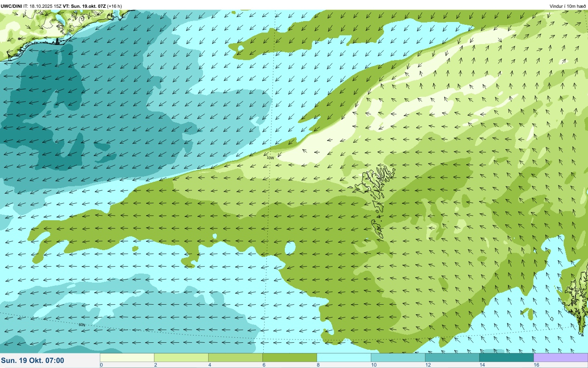Click the purple swatch above 16 m/s
The width and height of the screenshot is (588, 368).
pyautogui.click(x=561, y=357)
